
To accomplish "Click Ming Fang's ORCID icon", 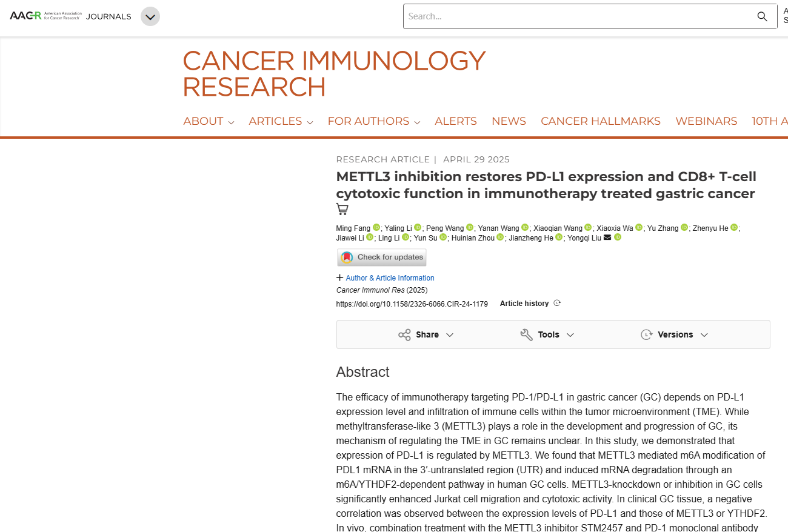I will [x=376, y=228].
